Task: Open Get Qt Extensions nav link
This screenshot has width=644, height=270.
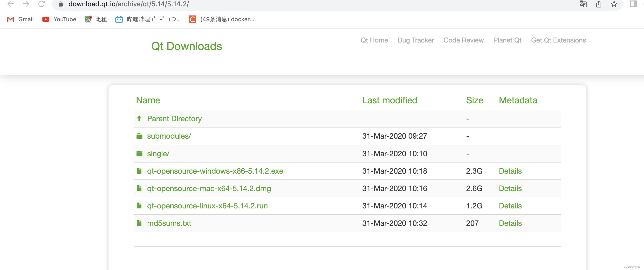Action: 558,40
